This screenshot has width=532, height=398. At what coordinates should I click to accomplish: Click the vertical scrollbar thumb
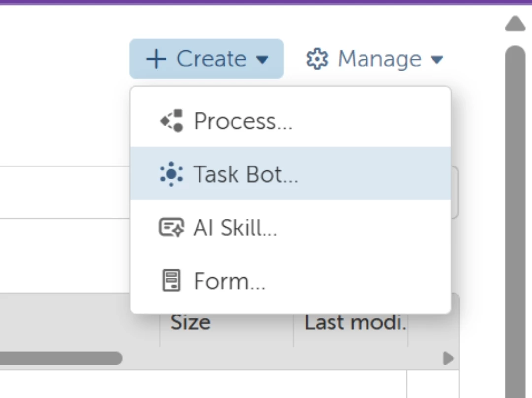[515, 222]
